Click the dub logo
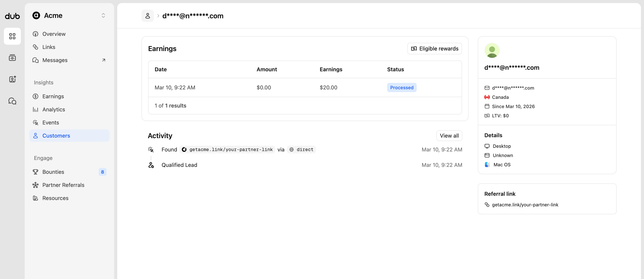This screenshot has height=279, width=644. 12,16
